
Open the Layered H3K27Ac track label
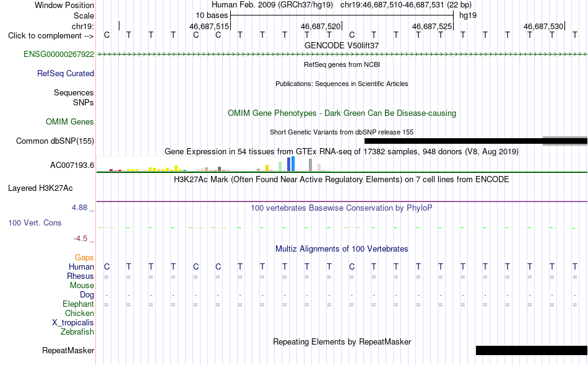(x=40, y=188)
